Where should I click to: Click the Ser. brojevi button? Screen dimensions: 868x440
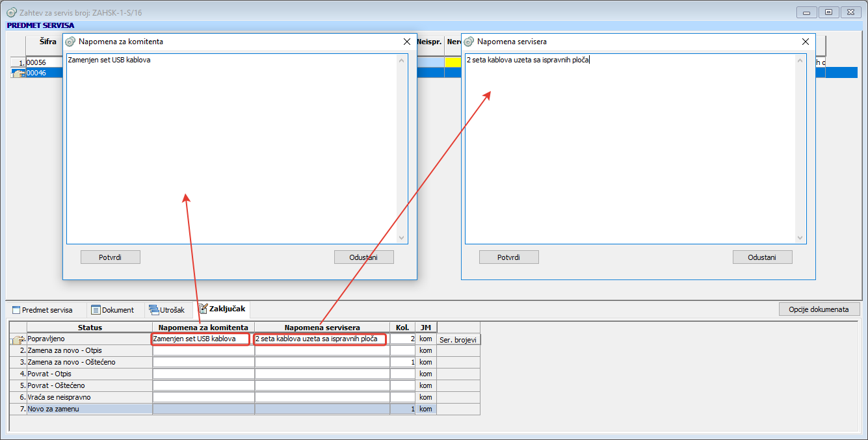pyautogui.click(x=459, y=339)
